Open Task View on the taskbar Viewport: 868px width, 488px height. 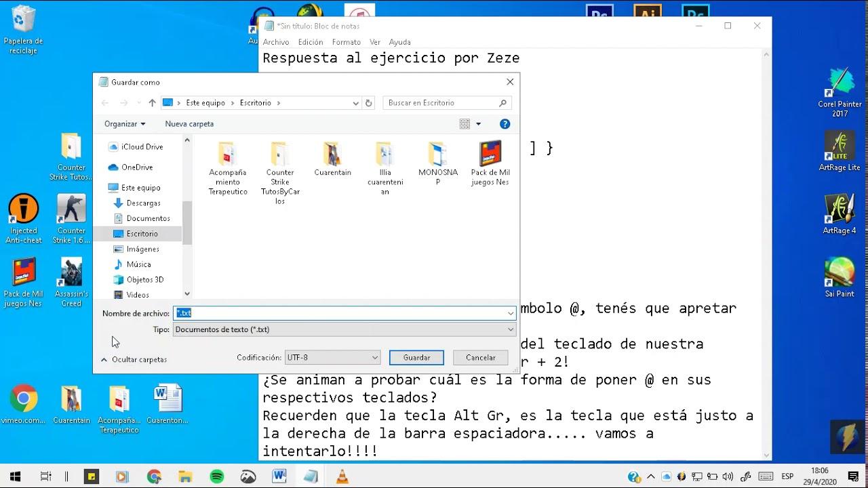(x=45, y=476)
